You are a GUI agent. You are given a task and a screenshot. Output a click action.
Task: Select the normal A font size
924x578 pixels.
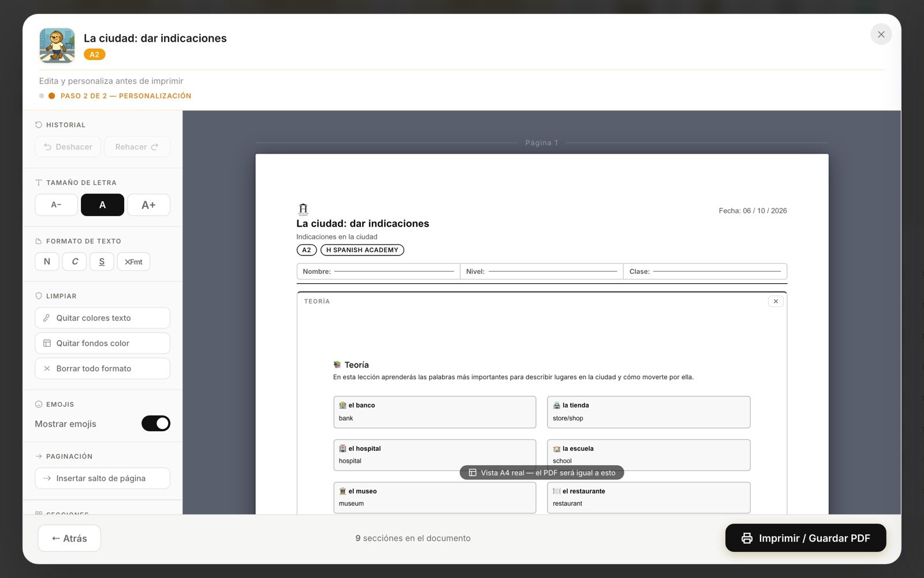(x=102, y=205)
